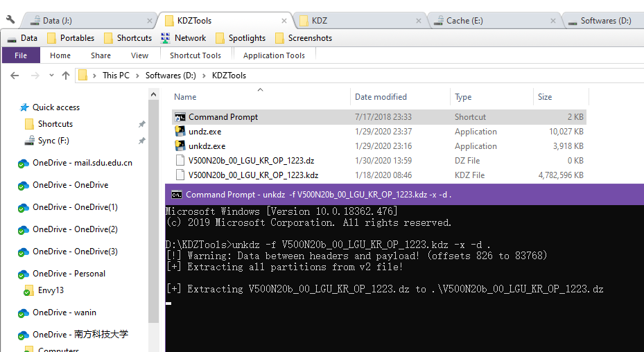Expand the chevron after This PC

(x=137, y=76)
